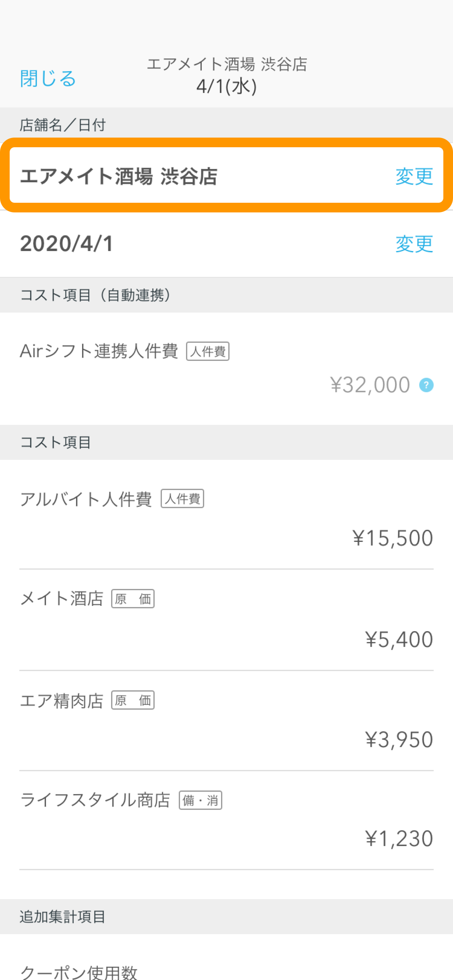Screen dimensions: 453x980
Task: Tap the ¥32,000 auto-linked labor cost
Action: [x=370, y=385]
